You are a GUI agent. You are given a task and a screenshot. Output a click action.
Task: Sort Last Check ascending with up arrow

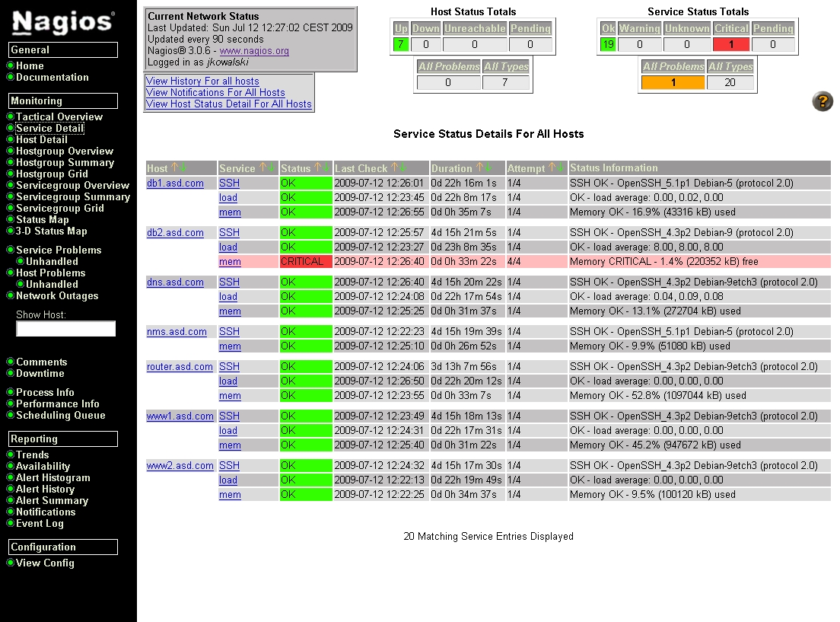point(394,167)
